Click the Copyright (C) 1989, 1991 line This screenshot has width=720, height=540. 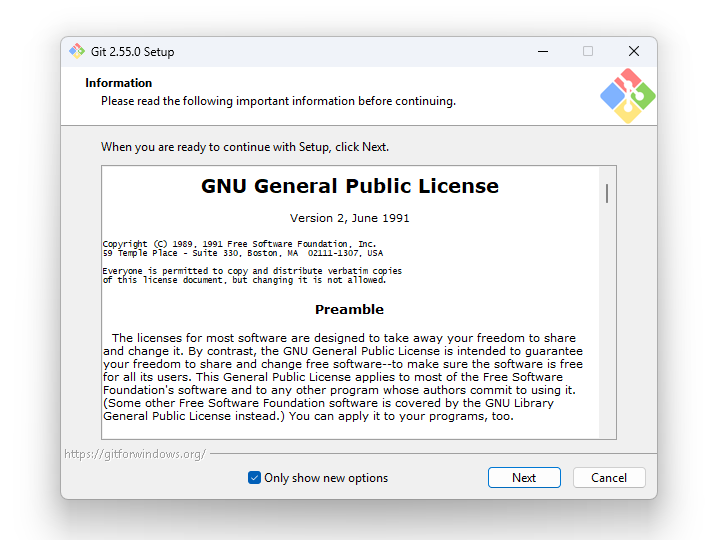[239, 244]
